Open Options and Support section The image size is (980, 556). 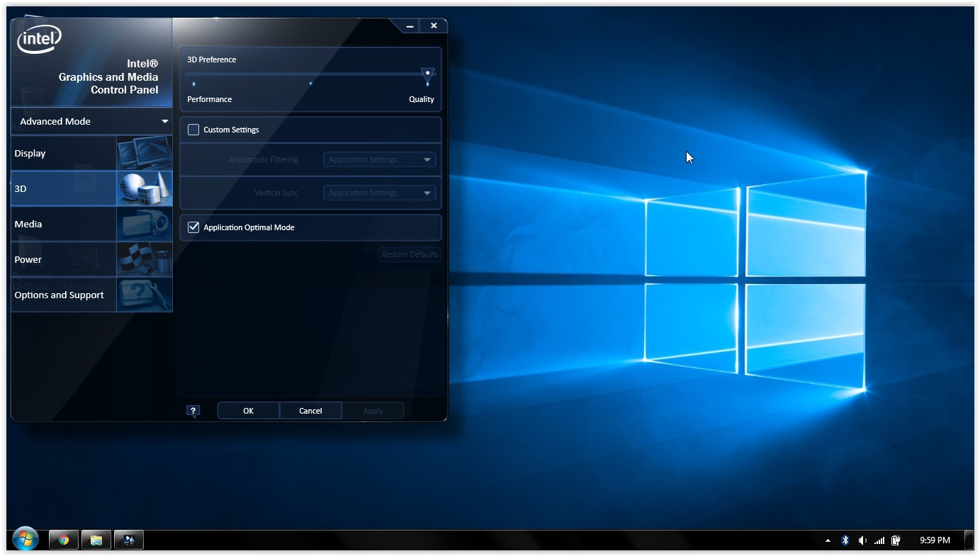point(91,295)
